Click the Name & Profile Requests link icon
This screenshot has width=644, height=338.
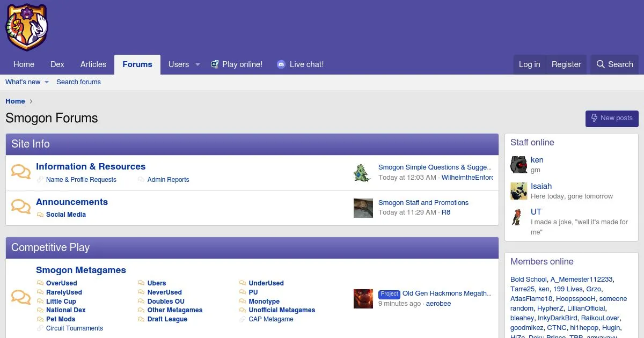40,180
